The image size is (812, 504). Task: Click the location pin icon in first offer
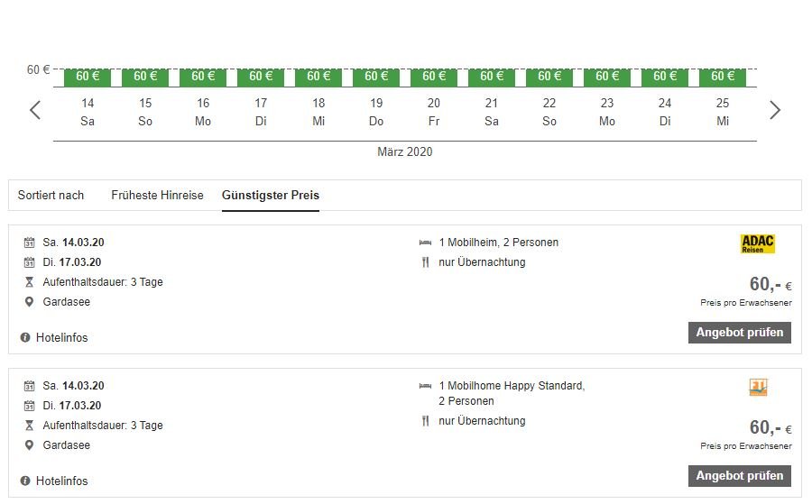[x=29, y=302]
